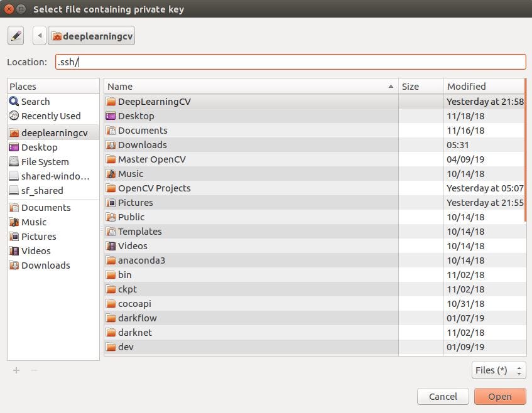Open the Files (*) filter dropdown
Screen dimensions: 532x413
pos(498,370)
